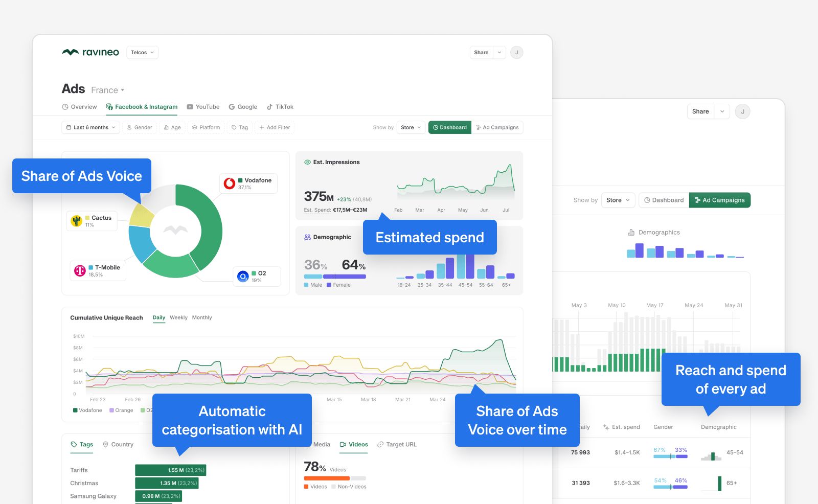Viewport: 818px width, 504px height.
Task: Click the Vodafone logo in the donut legend
Action: pos(230,183)
